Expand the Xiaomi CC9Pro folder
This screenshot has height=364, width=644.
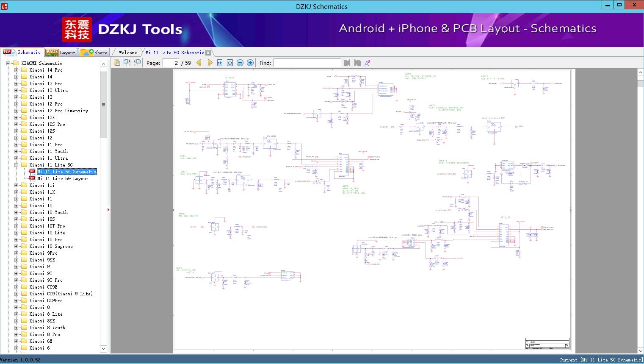(16, 300)
